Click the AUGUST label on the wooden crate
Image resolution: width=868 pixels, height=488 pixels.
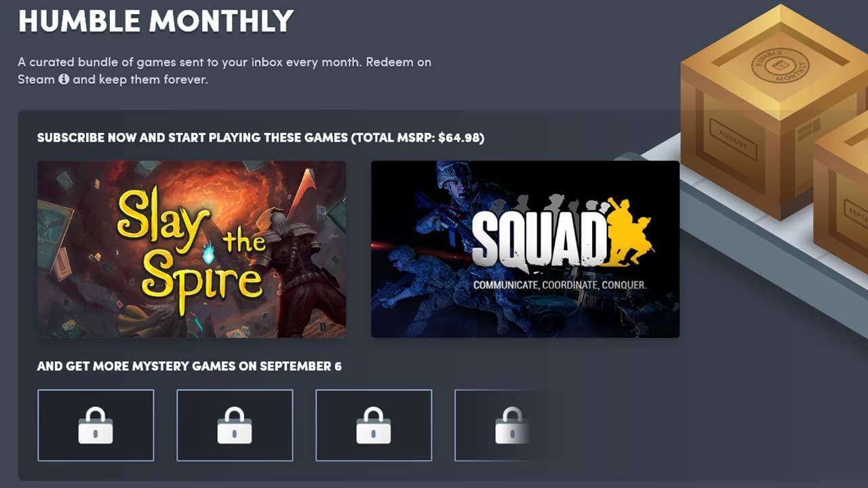click(x=733, y=140)
